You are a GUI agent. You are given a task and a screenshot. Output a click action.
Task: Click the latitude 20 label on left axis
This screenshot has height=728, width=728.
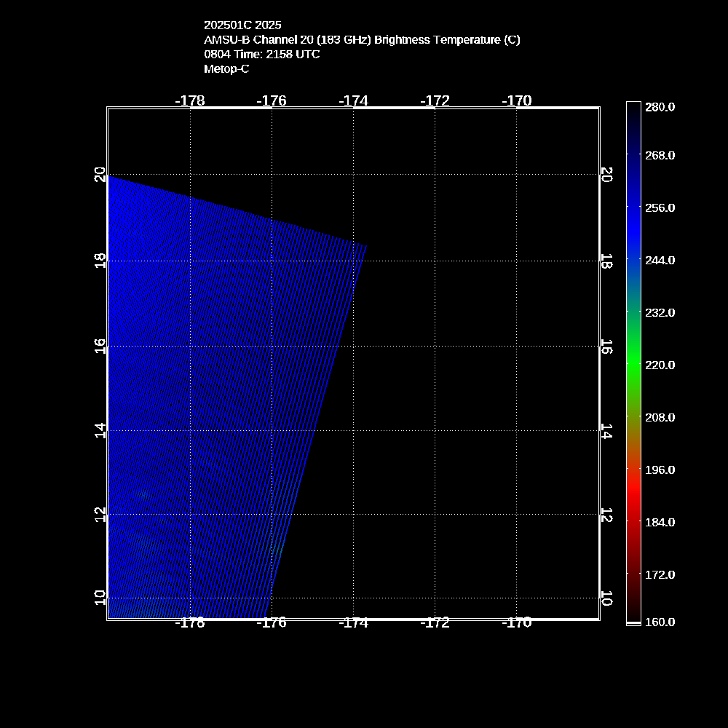[x=100, y=175]
